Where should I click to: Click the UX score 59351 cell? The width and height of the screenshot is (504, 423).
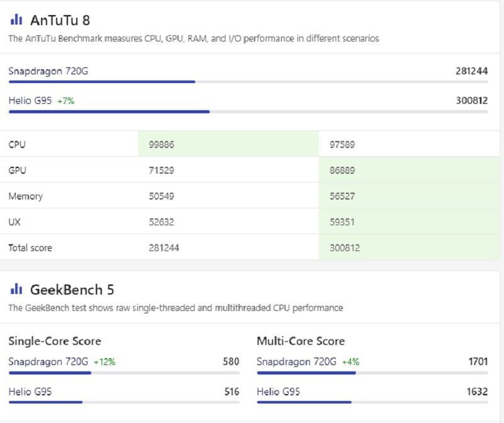coord(343,222)
